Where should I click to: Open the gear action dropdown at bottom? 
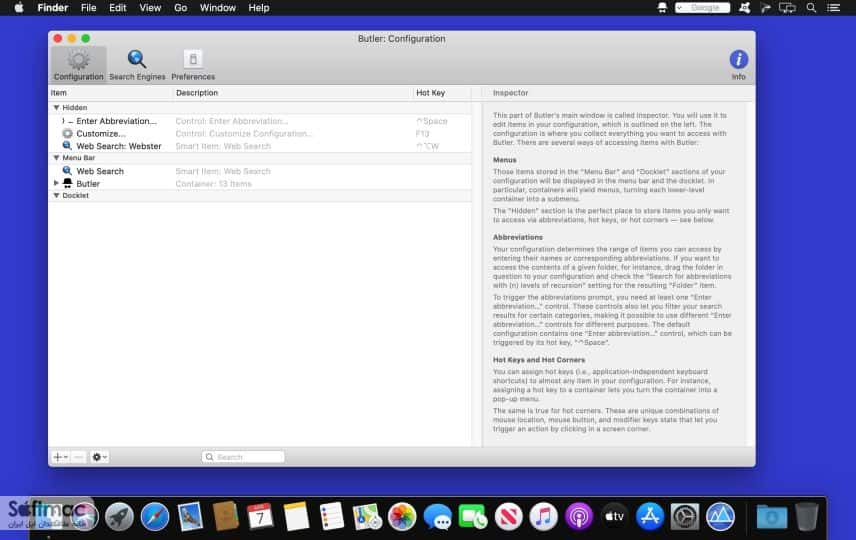point(99,457)
